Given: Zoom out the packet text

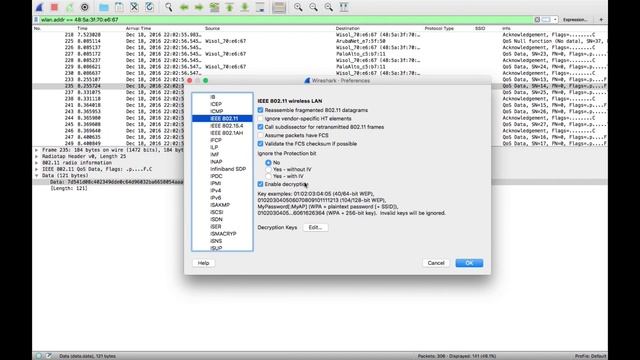Looking at the screenshot, I should pos(313,7).
